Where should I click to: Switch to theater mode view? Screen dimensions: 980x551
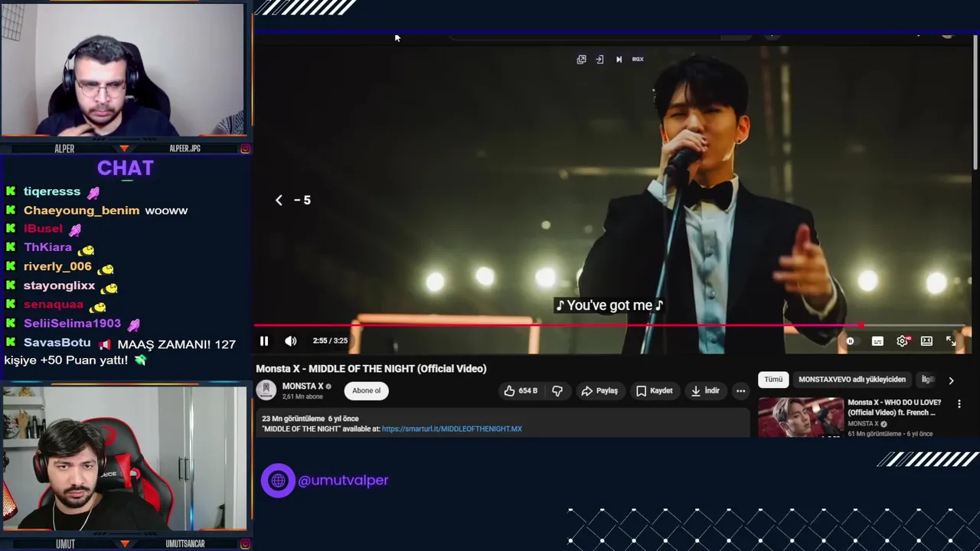tap(926, 341)
